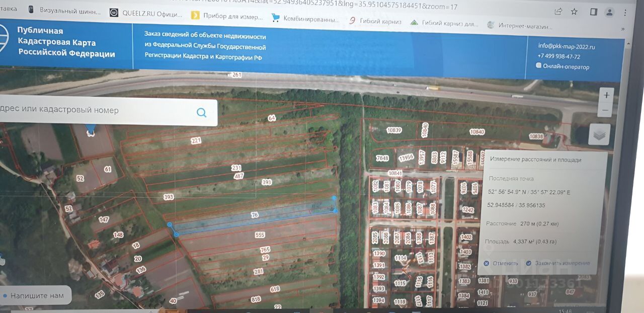Viewport: 644px width, 313px height.
Task: Click the browser share page icon
Action: [558, 11]
